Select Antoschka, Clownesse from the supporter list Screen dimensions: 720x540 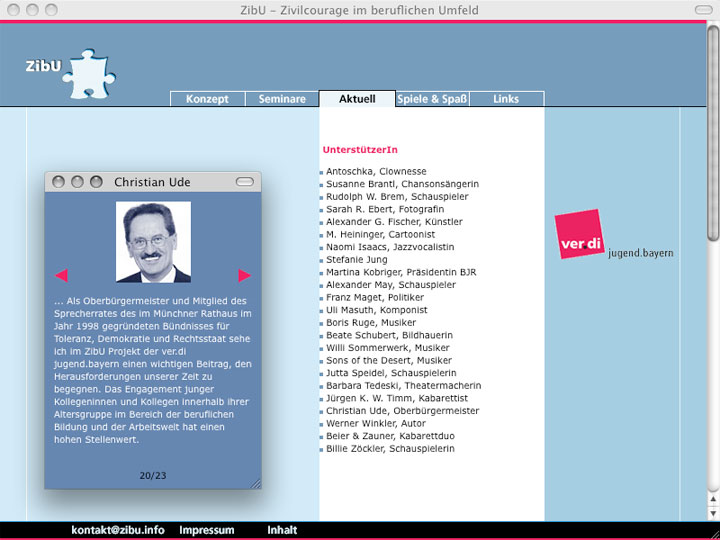click(376, 172)
